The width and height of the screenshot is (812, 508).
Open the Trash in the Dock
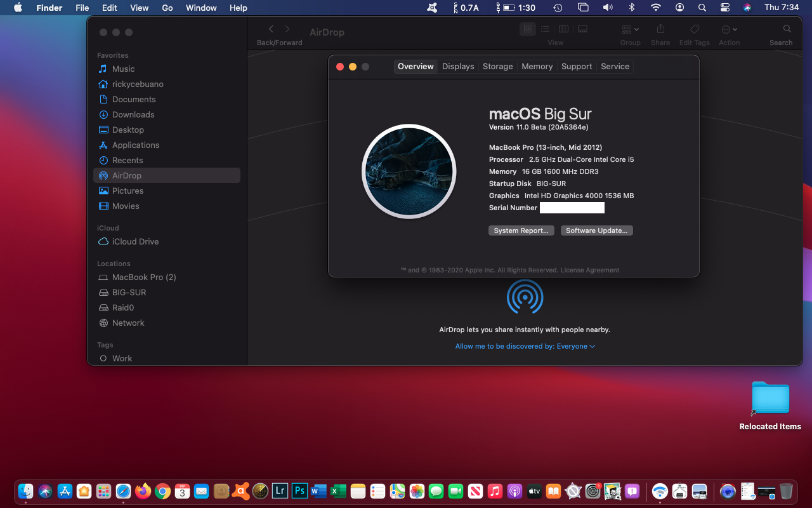[x=786, y=491]
